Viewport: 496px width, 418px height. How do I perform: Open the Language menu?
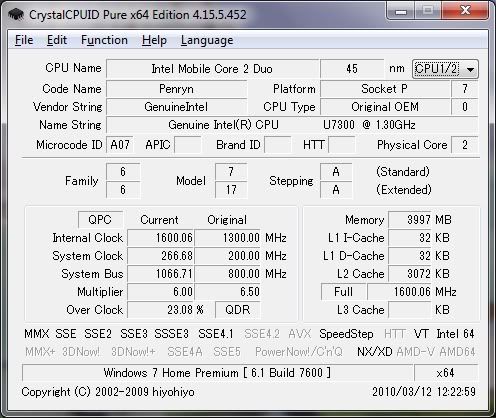click(207, 40)
